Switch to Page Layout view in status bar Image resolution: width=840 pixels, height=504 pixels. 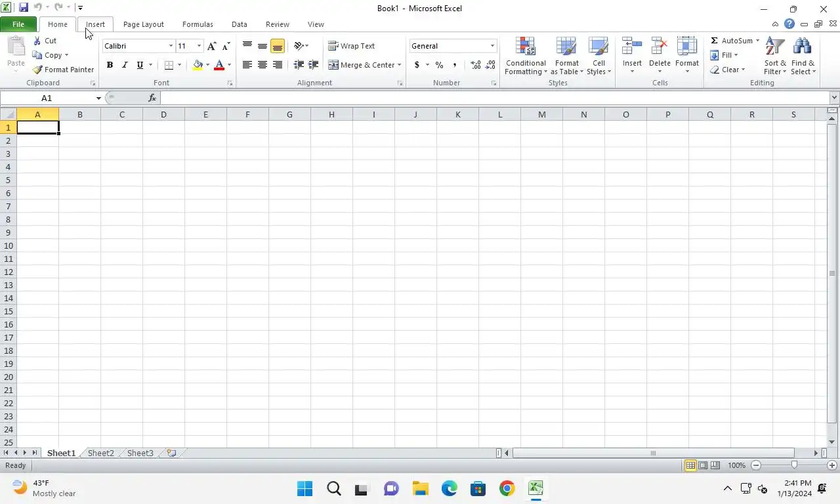[703, 465]
